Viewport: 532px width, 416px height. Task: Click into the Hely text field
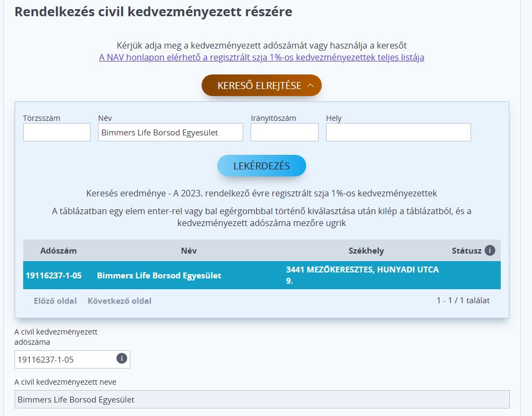click(398, 132)
